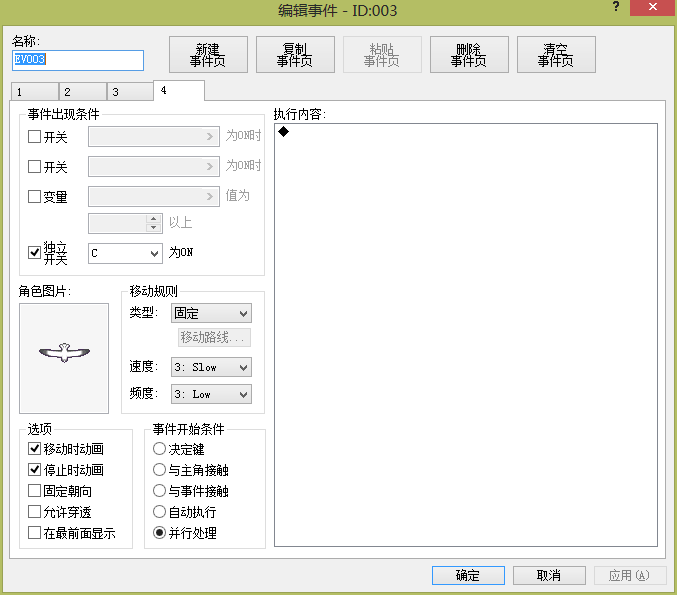Click the 名称 input field EV003
The height and width of the screenshot is (595, 677).
pyautogui.click(x=78, y=60)
